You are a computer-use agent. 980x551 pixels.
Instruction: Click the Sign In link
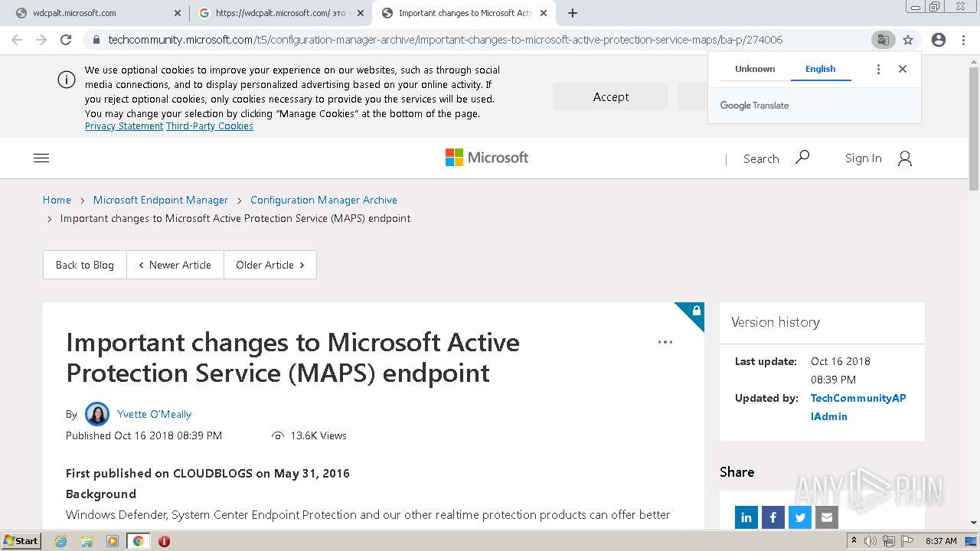click(863, 158)
